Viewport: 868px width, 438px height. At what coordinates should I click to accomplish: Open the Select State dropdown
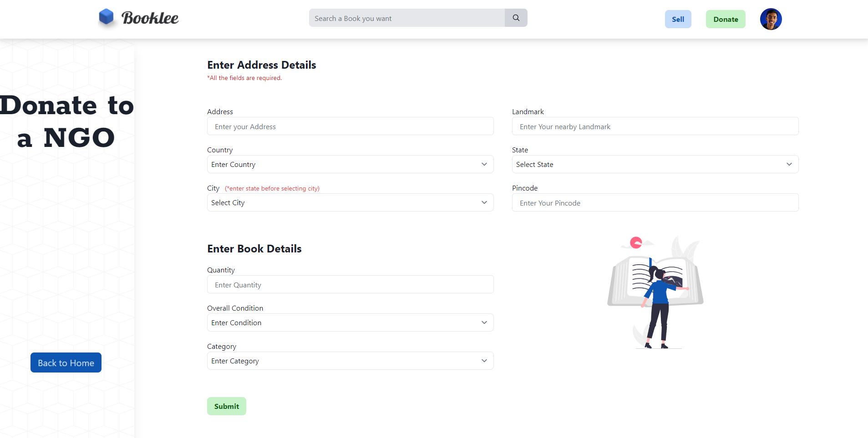tap(655, 164)
